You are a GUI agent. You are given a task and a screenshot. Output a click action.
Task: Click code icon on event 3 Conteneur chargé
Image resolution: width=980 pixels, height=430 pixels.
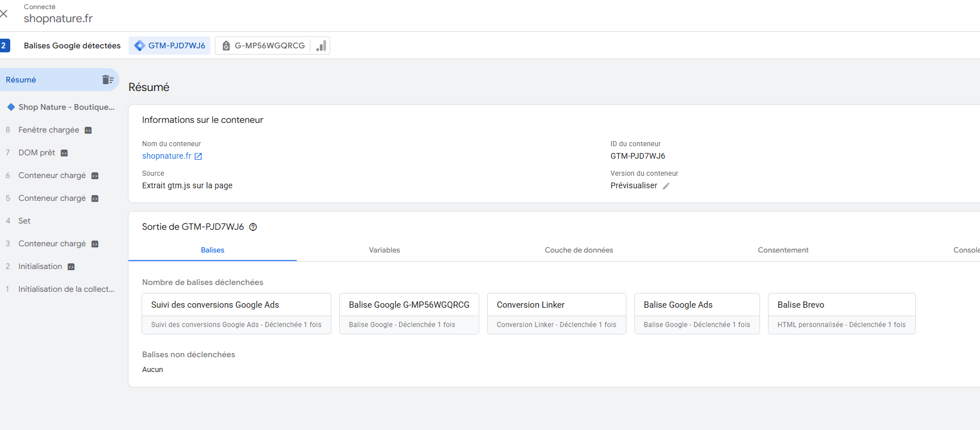95,244
